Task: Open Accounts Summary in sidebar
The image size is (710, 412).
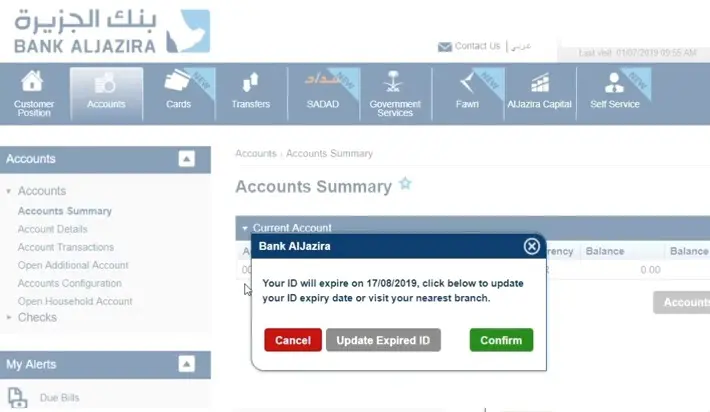Action: (65, 211)
